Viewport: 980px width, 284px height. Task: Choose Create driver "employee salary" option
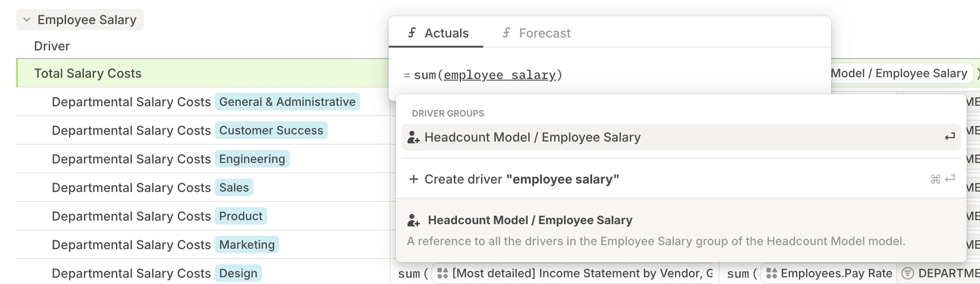pos(681,179)
